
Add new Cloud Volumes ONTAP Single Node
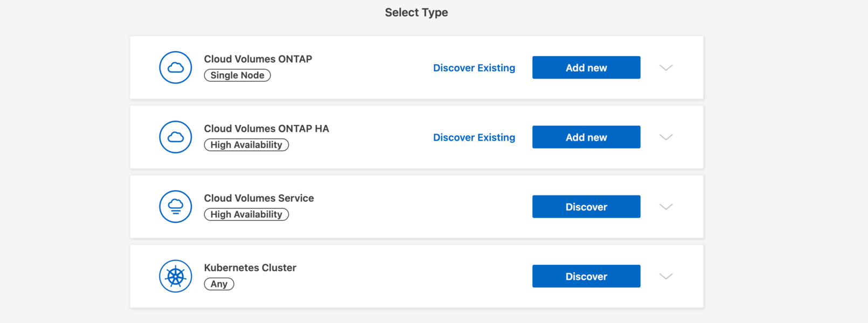pyautogui.click(x=586, y=67)
